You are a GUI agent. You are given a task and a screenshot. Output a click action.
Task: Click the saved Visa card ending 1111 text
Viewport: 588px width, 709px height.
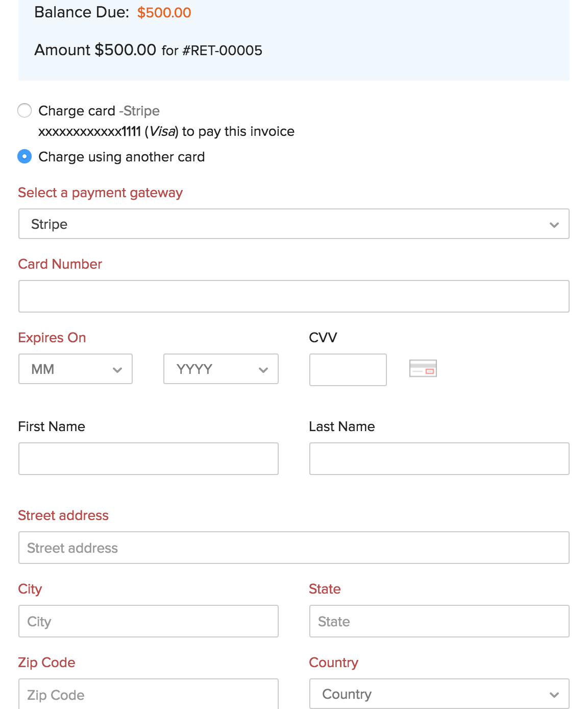click(x=107, y=132)
